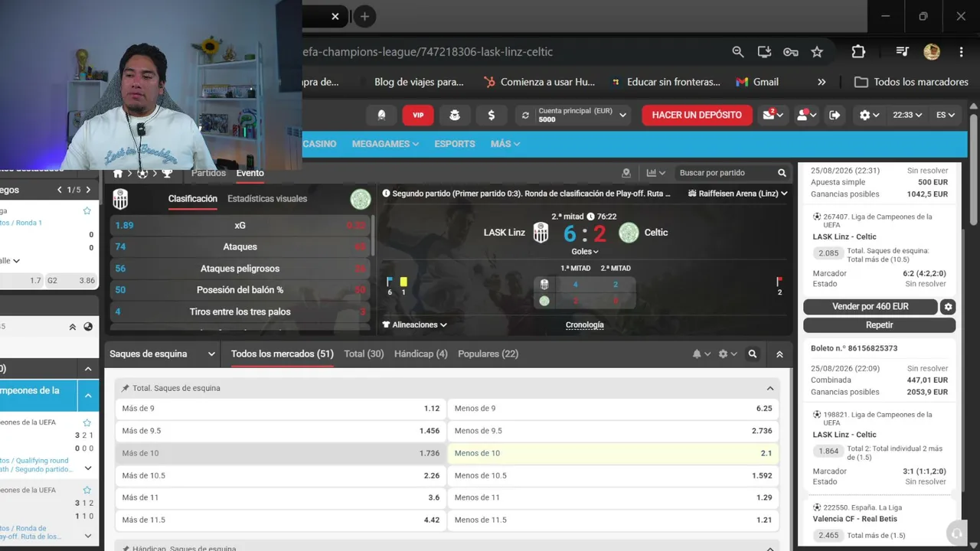Open the user profile menu
Viewport: 980px width, 551px height.
(x=806, y=115)
